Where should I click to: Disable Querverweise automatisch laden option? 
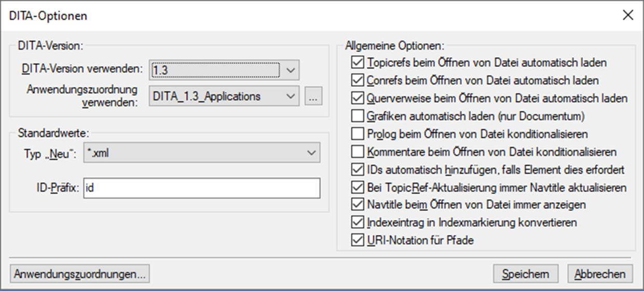(358, 98)
